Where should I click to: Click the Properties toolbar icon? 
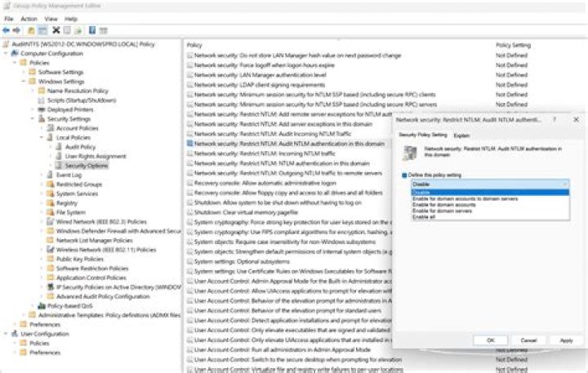tap(67, 30)
